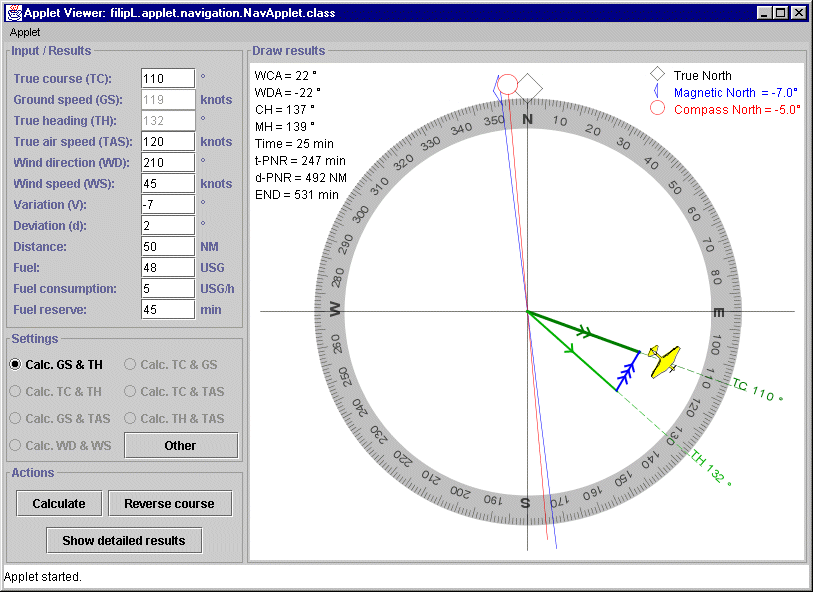Image resolution: width=813 pixels, height=592 pixels.
Task: Open the Applet menu
Action: click(25, 32)
